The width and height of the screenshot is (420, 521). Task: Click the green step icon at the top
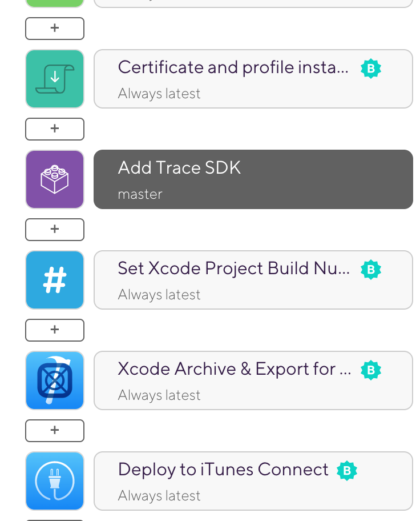click(x=55, y=3)
